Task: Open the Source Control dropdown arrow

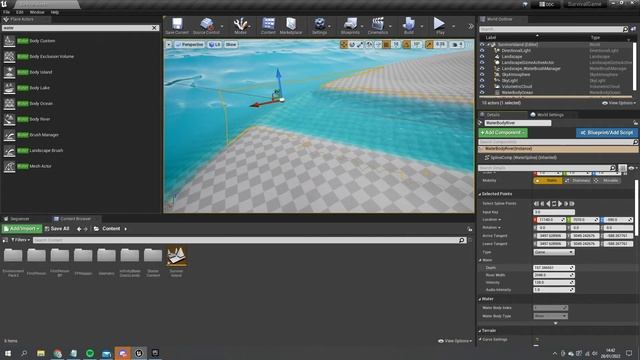Action: coord(222,27)
